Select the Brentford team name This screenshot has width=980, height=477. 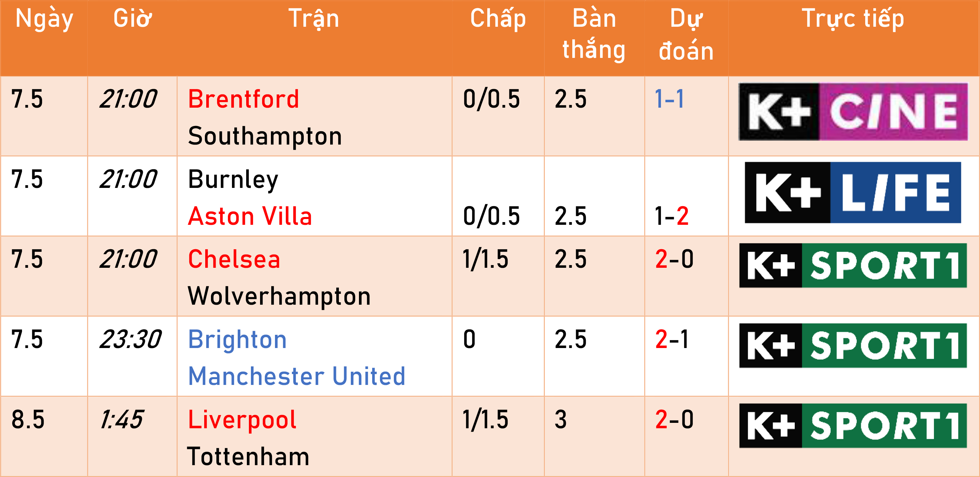point(243,99)
